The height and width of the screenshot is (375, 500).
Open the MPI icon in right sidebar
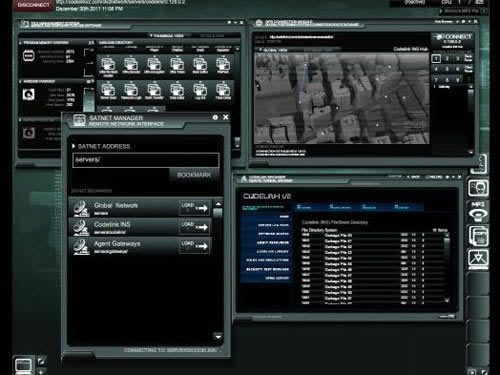click(x=478, y=212)
